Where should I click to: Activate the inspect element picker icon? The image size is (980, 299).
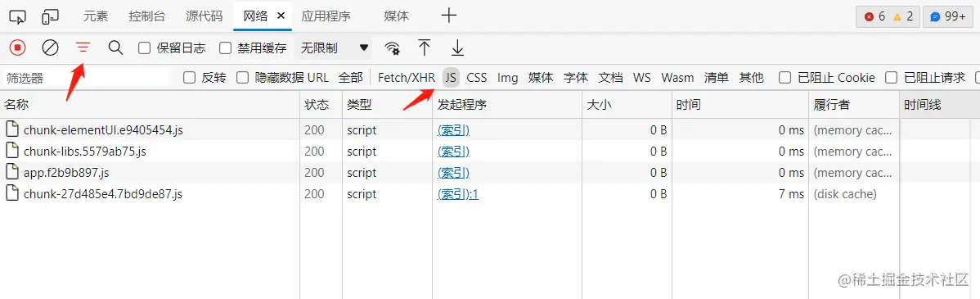18,17
